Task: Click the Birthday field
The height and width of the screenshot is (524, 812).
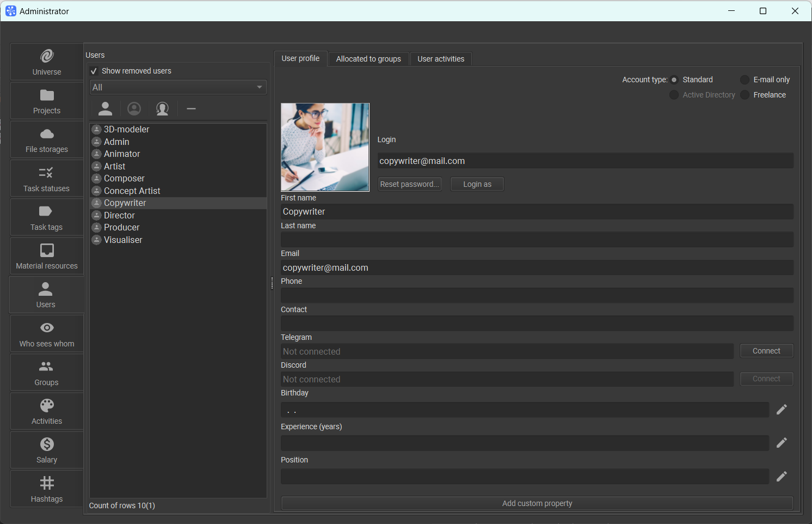Action: pos(525,410)
